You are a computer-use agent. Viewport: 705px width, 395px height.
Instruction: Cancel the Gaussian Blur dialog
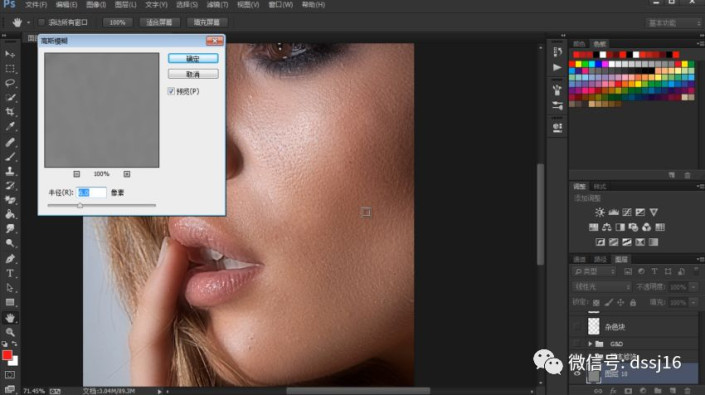click(x=193, y=74)
